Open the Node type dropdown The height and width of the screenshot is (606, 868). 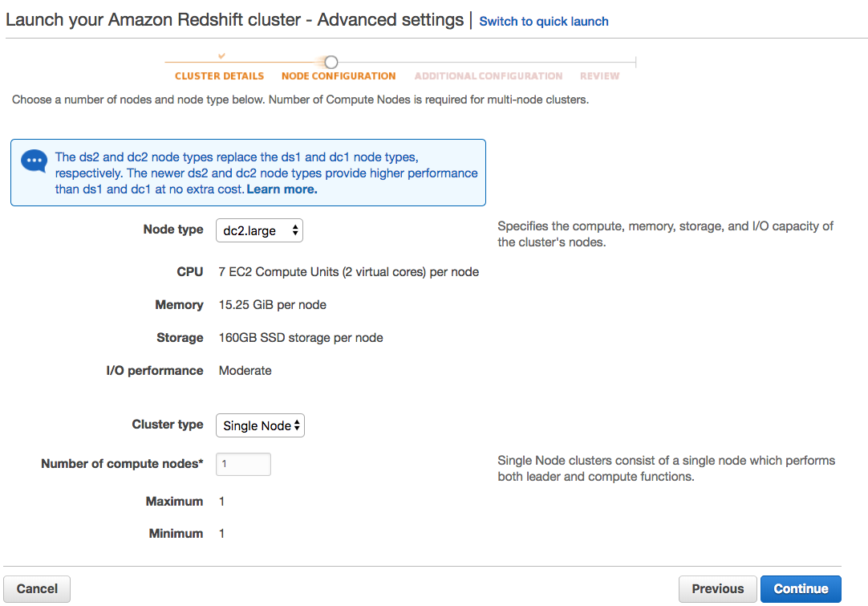pyautogui.click(x=259, y=230)
